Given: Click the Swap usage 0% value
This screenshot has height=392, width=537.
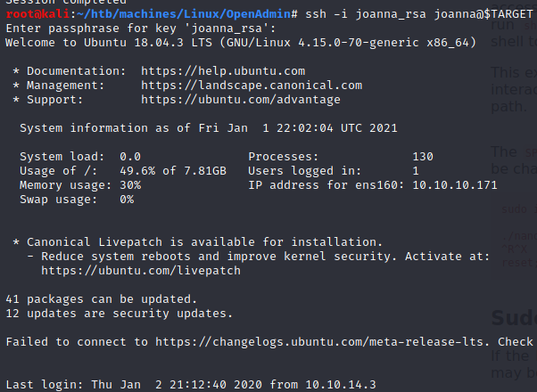Looking at the screenshot, I should click(127, 200).
